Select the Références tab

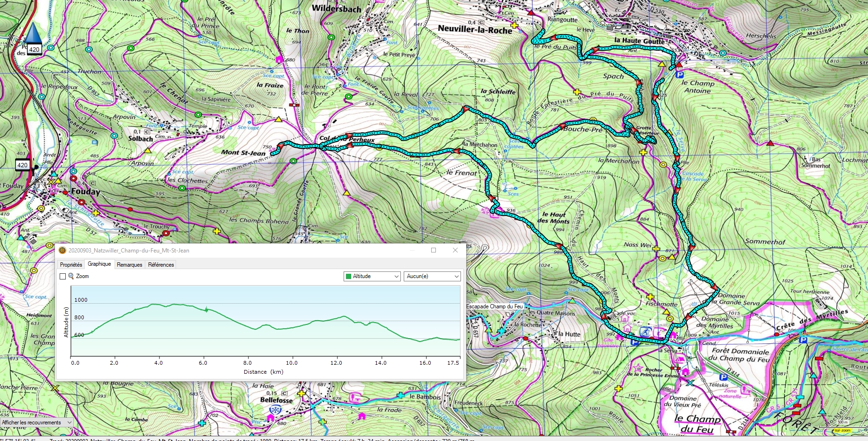(161, 265)
